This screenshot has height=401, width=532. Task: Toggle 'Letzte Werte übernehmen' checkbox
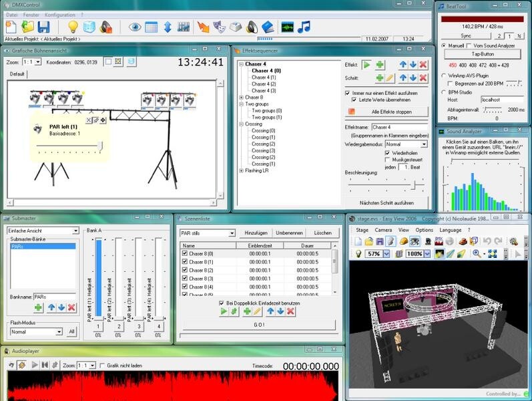point(354,99)
